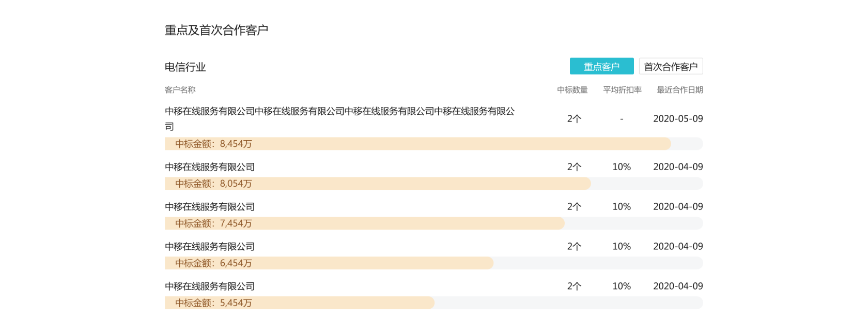868x331 pixels.
Task: Open customer above the 6,454万 bar
Action: [x=210, y=247]
